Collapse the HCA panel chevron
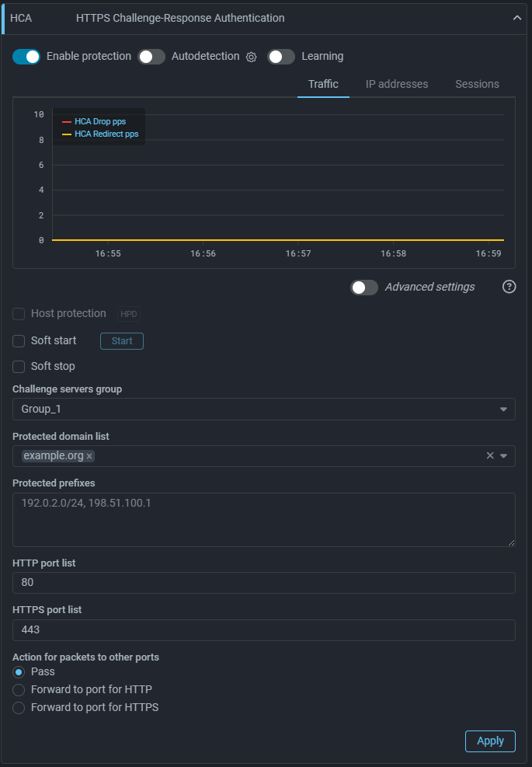532x767 pixels. point(517,18)
